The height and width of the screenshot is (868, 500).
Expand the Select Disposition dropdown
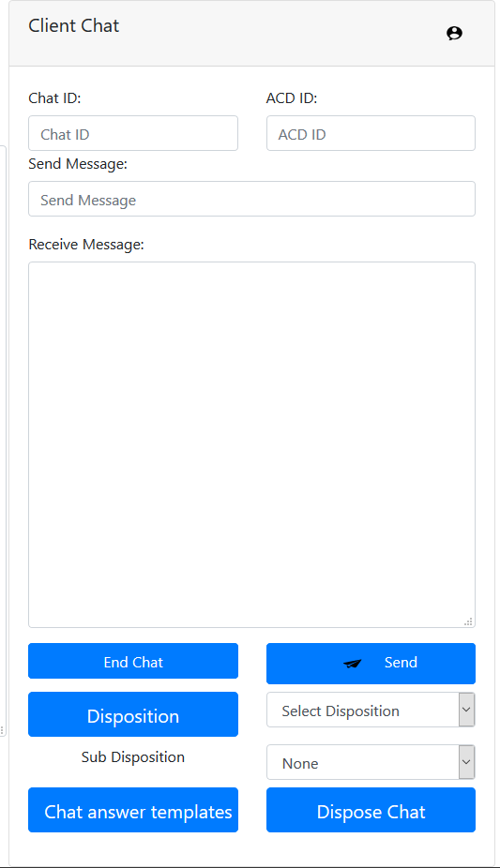(371, 710)
